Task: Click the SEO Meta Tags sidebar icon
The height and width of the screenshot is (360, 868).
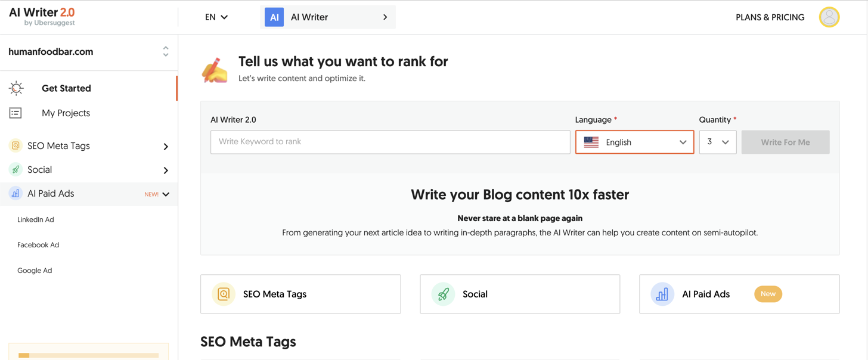Action: click(15, 145)
